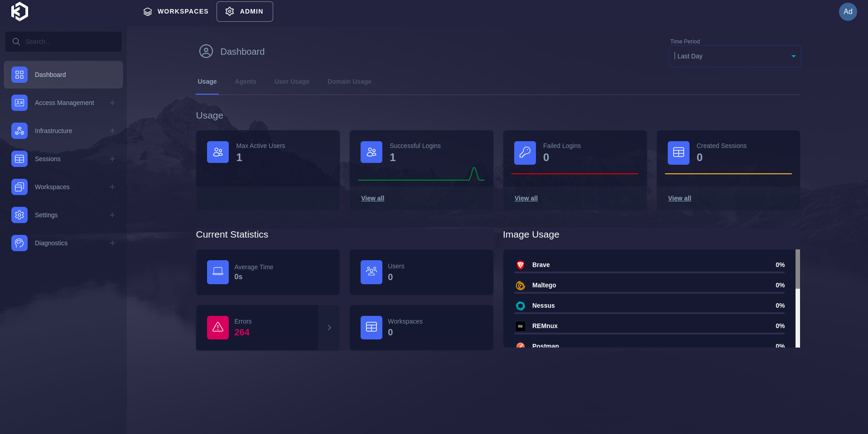Click the Max Active Users icon
Viewport: 868px width, 434px height.
(218, 152)
